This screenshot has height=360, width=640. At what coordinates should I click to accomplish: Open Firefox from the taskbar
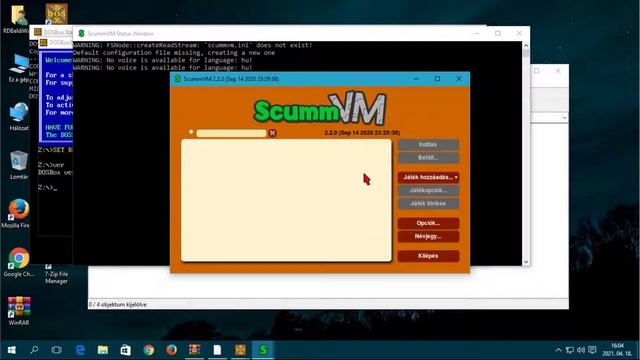point(171,350)
